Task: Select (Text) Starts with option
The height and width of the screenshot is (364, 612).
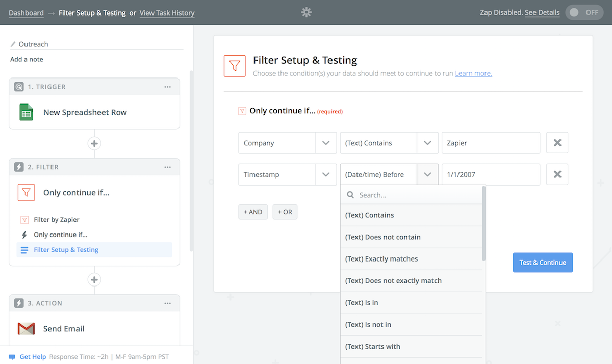Action: (411, 347)
